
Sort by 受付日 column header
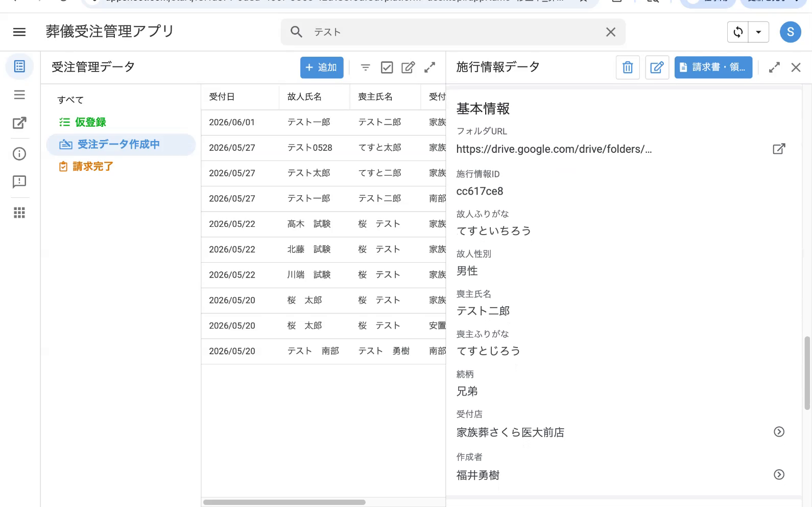pyautogui.click(x=222, y=97)
